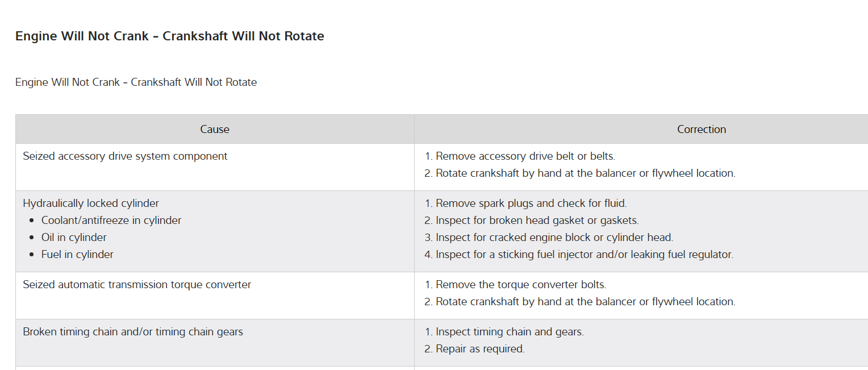Click 'Remove spark plugs and check for fluid' step

coord(531,203)
